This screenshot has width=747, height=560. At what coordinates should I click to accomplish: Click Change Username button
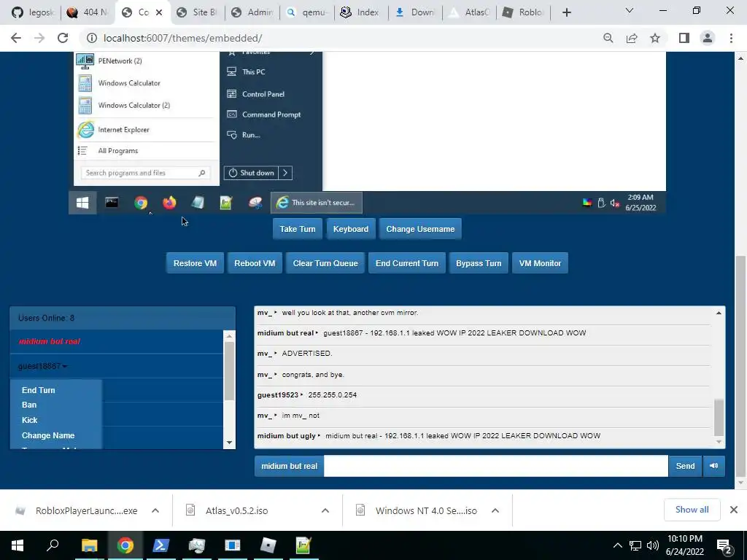pyautogui.click(x=420, y=229)
